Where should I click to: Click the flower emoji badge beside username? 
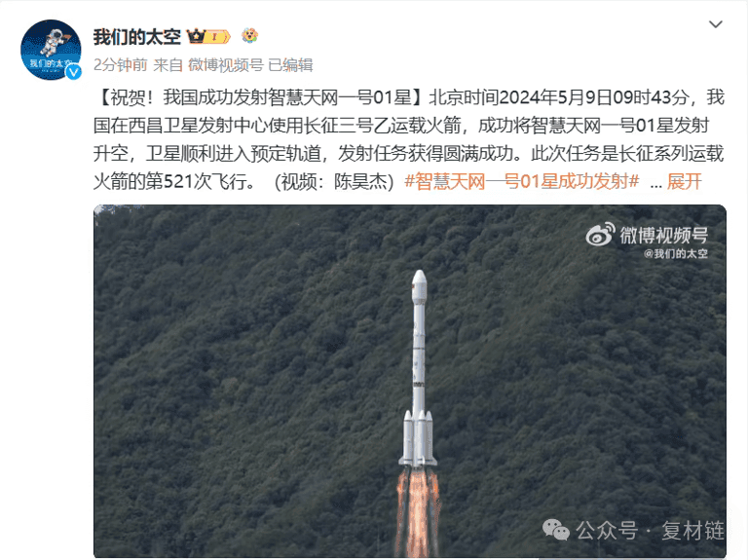249,35
